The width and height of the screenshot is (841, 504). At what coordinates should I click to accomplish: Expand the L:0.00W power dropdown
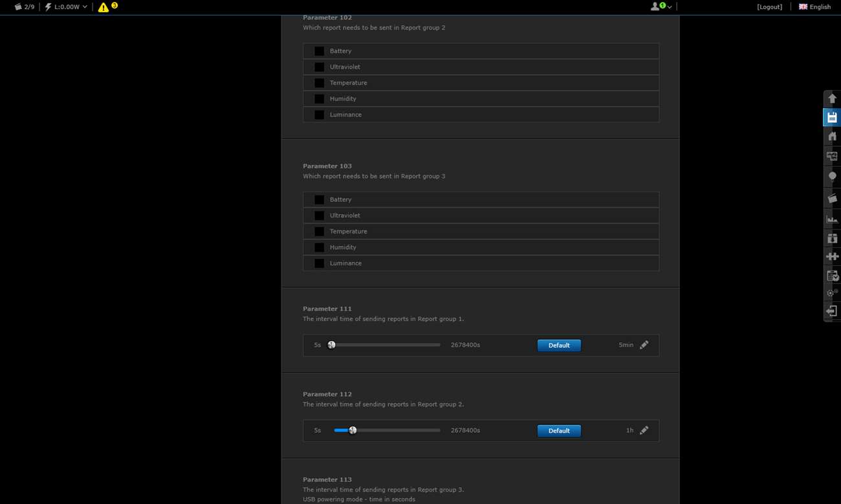(67, 7)
